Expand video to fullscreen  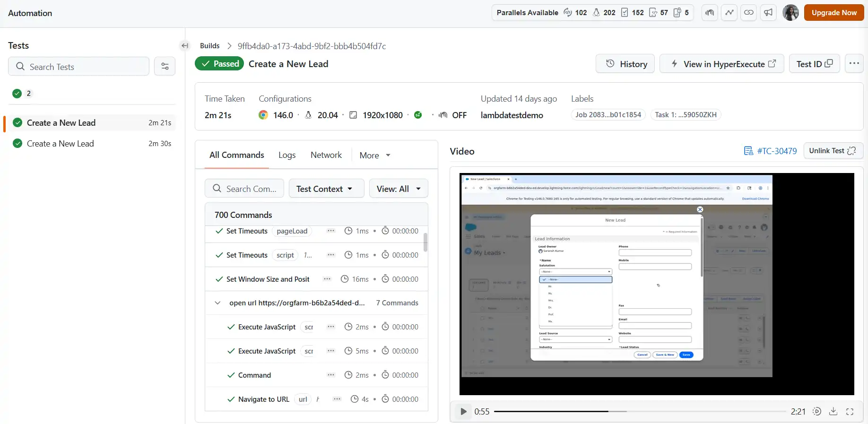point(850,411)
